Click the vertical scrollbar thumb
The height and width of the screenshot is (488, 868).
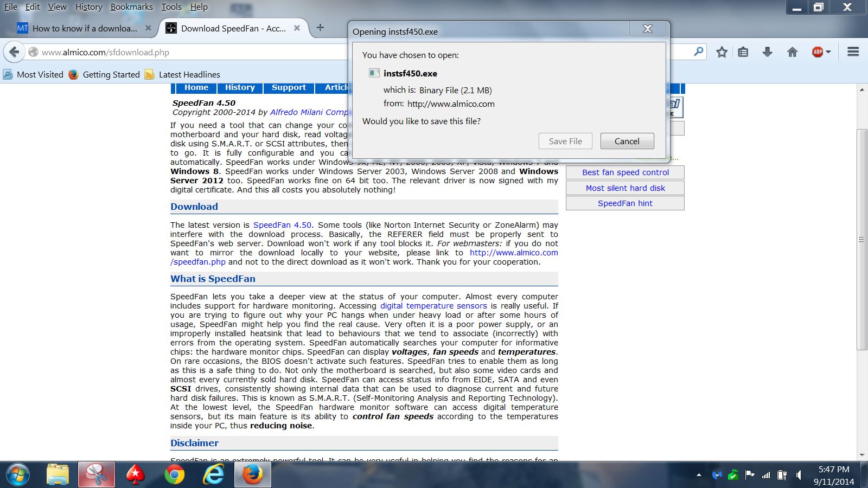(862, 240)
